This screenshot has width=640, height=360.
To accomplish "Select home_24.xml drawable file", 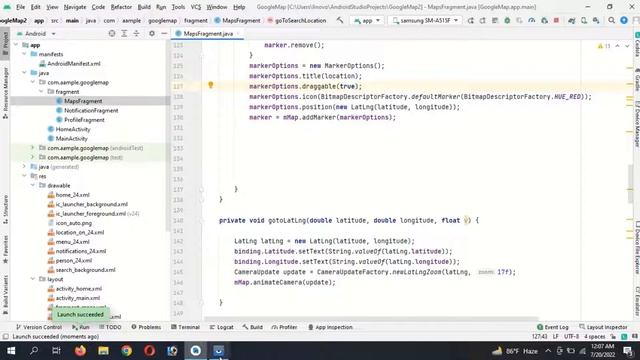I will pyautogui.click(x=72, y=195).
